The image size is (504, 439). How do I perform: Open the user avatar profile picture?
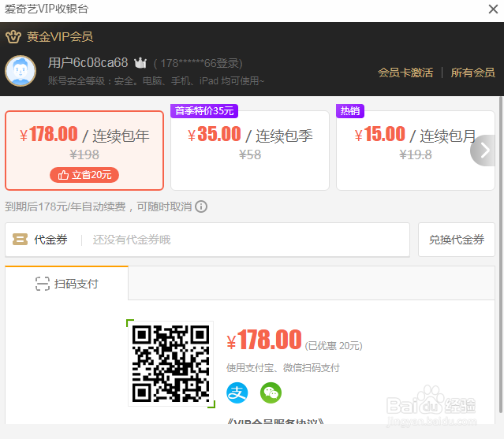coord(21,71)
